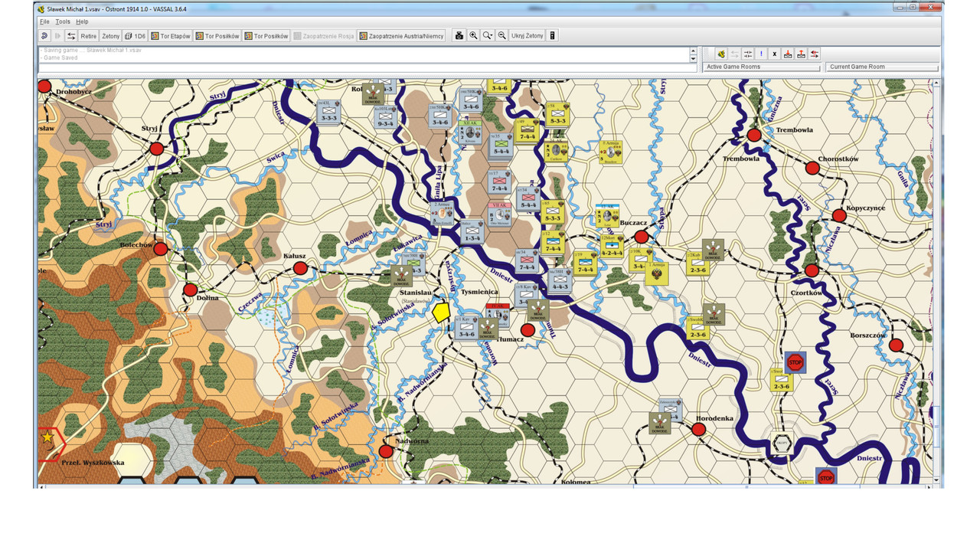Open the Tools menu

[x=63, y=21]
